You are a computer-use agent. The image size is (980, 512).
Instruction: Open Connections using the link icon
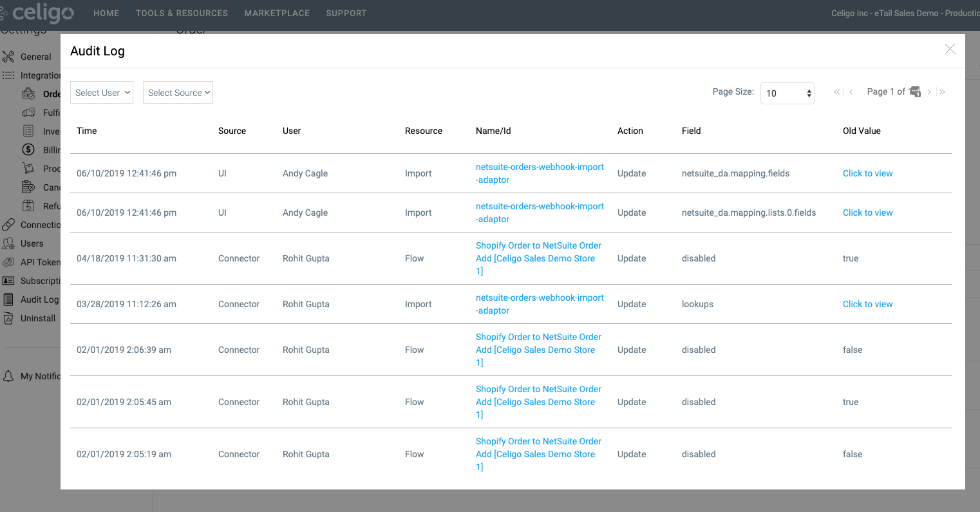[x=9, y=224]
